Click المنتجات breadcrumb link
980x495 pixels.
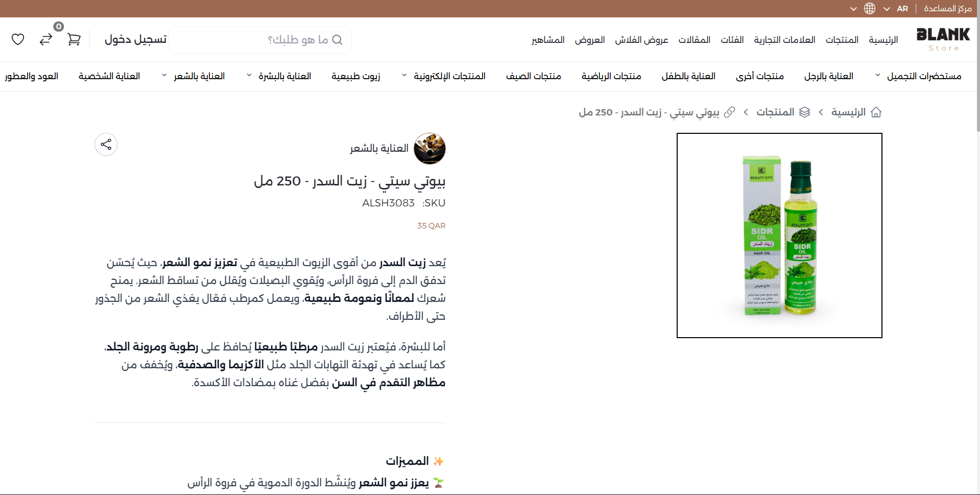[x=775, y=112]
